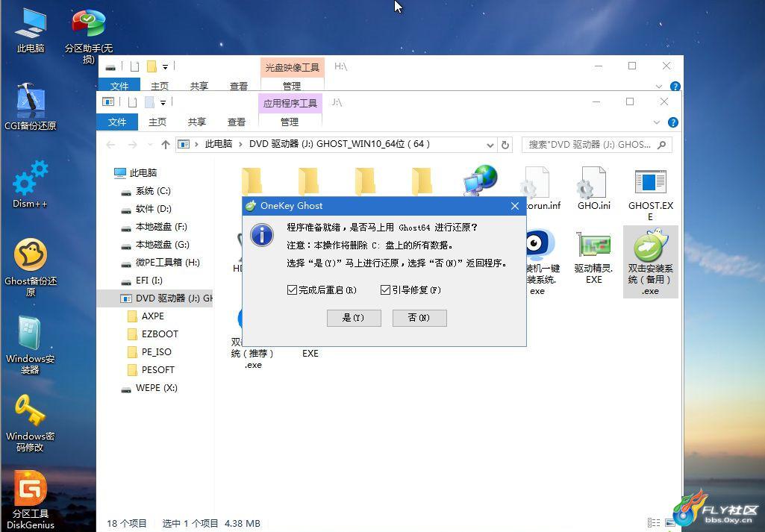Select the GHOST.EXE file icon

(x=650, y=194)
